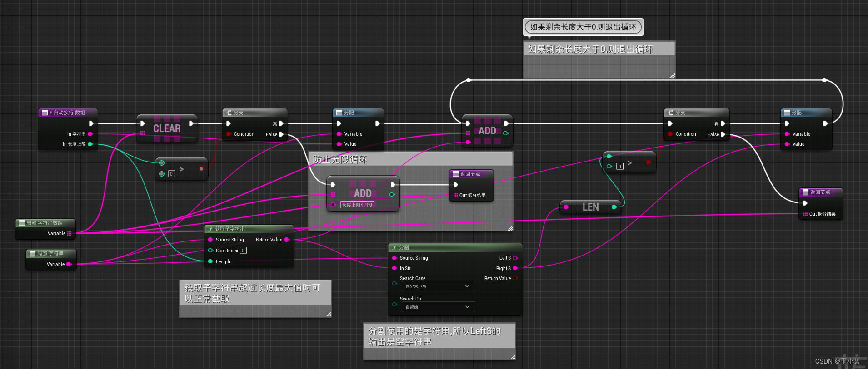Screen dimensions: 868x369
Task: Click the LEN node input pin
Action: pos(566,207)
